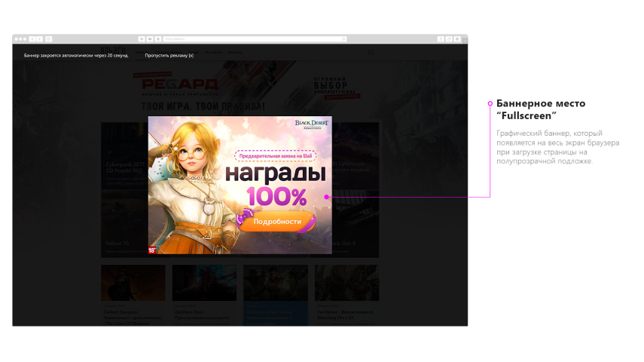The height and width of the screenshot is (362, 644).
Task: Toggle the browser sidebar icon
Action: (x=48, y=39)
